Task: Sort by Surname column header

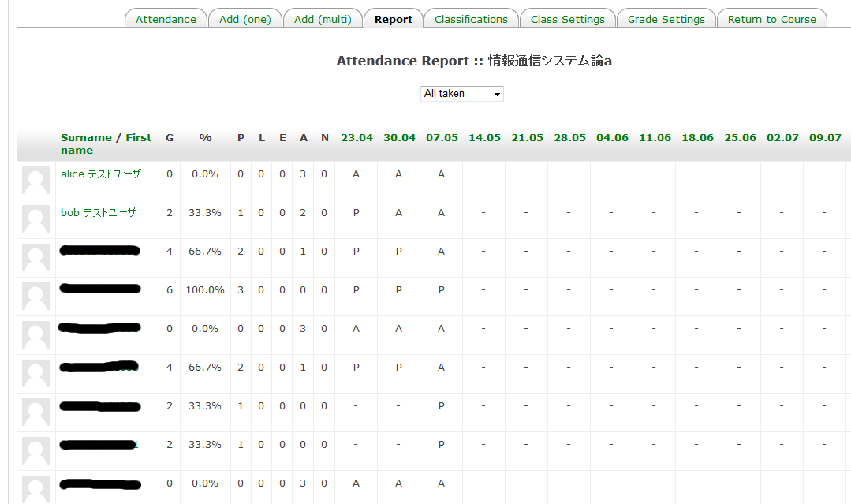Action: pos(86,137)
